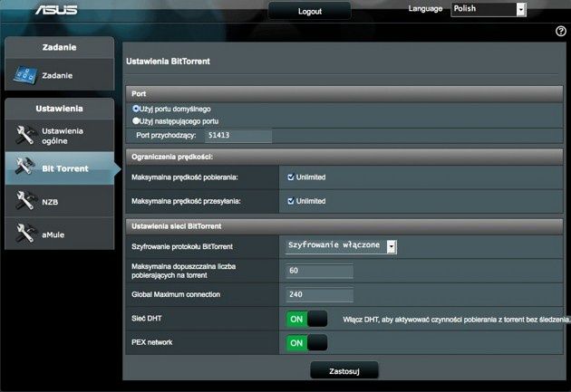Click the Logout button

310,11
